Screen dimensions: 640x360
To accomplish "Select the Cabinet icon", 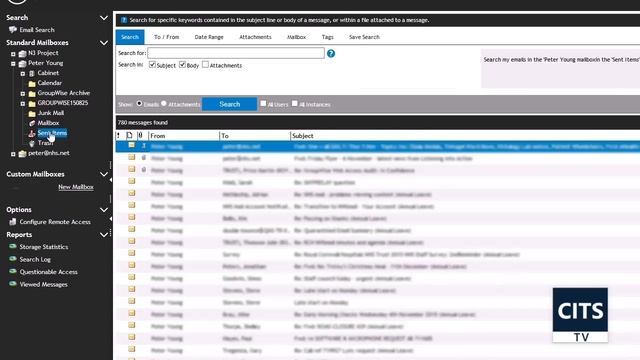I will click(32, 73).
